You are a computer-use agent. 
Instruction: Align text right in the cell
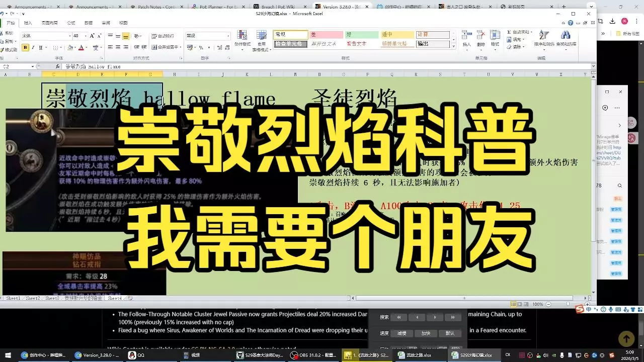tap(125, 47)
